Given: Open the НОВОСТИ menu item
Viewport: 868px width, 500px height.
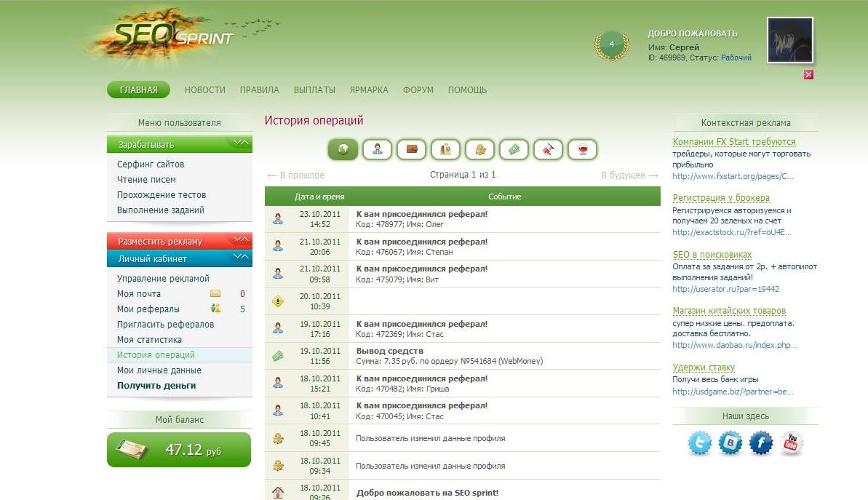Looking at the screenshot, I should [205, 90].
